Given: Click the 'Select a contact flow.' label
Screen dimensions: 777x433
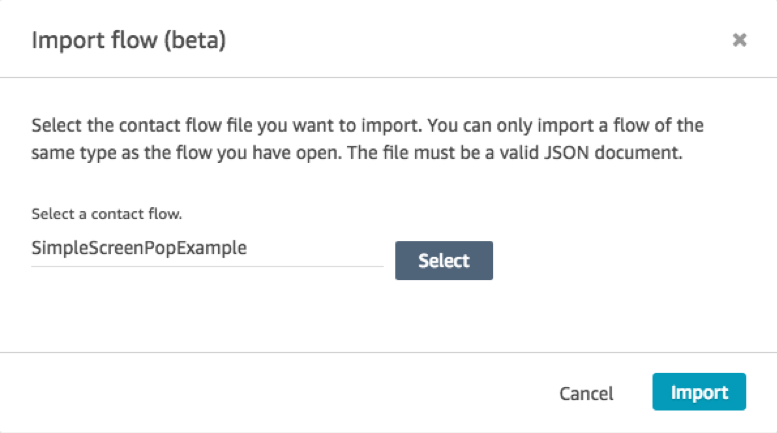Looking at the screenshot, I should (x=107, y=214).
